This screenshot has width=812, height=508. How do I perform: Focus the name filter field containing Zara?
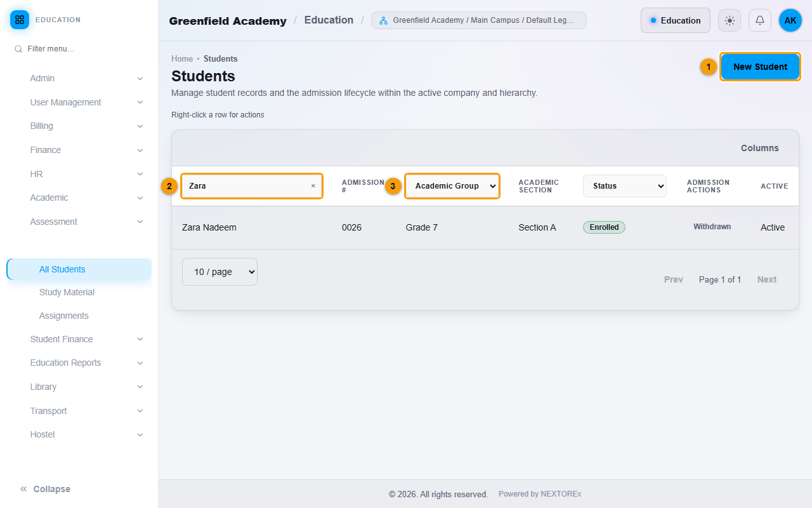click(252, 186)
